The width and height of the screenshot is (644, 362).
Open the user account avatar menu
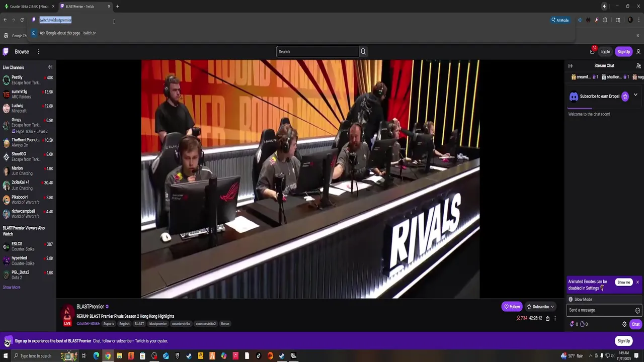[x=638, y=52]
